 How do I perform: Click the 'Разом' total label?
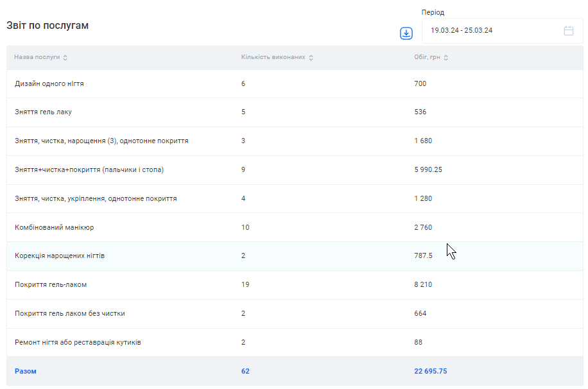[26, 371]
